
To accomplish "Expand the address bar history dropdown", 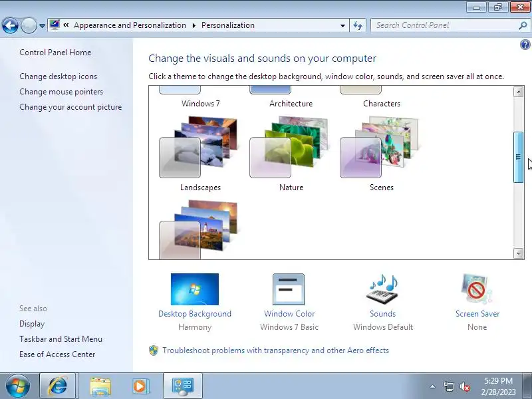I will 342,25.
